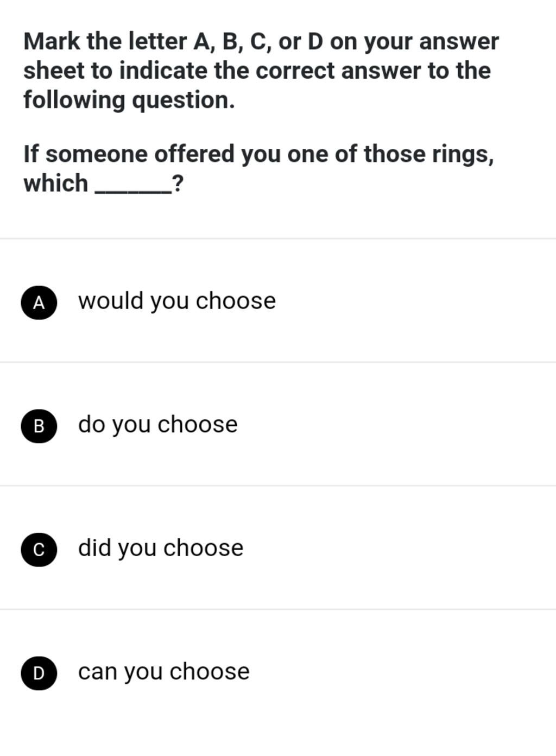Click the word 'did' in option C
Screen dimensions: 556x756
[x=94, y=547]
